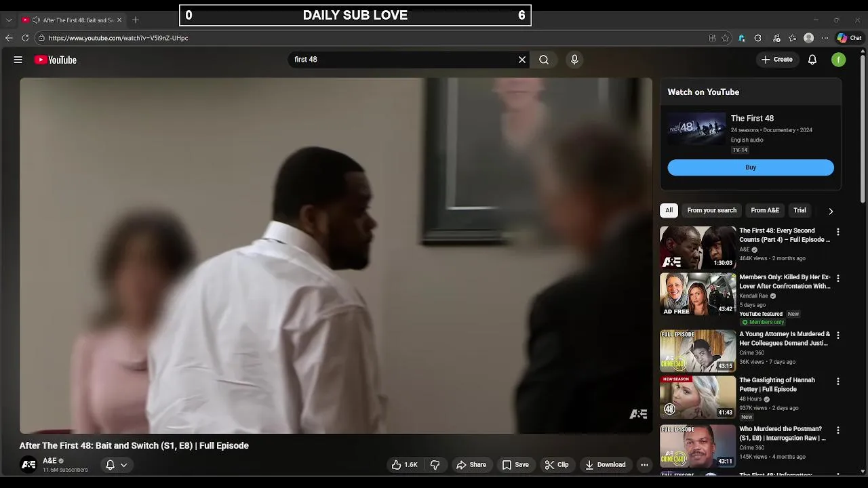Open The Gaslighting of Hannah Pettey title
Viewport: 868px width, 488px height.
777,385
